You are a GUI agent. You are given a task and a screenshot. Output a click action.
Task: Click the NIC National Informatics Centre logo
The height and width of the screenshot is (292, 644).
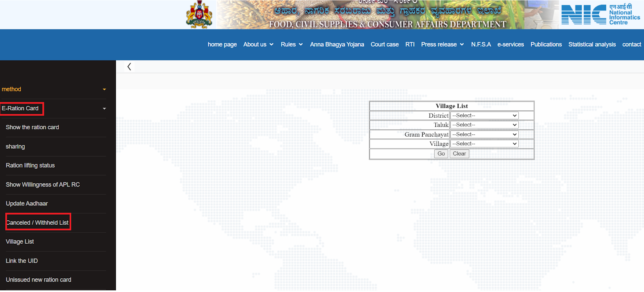click(600, 15)
